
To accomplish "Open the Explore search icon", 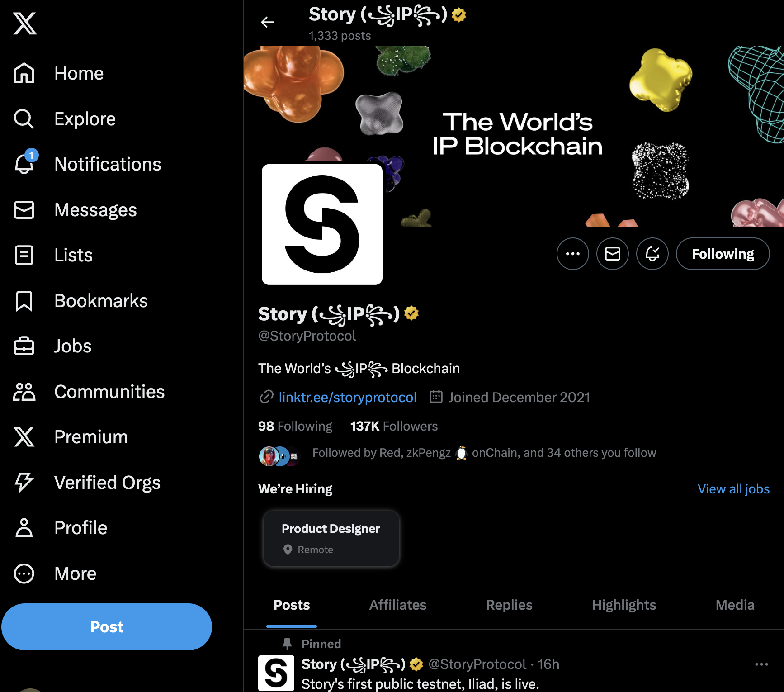I will (x=24, y=119).
